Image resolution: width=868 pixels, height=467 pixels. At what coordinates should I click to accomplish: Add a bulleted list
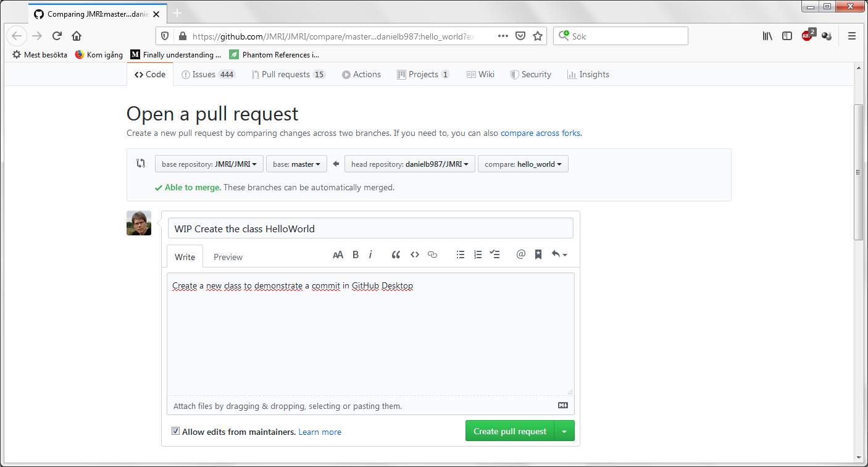click(x=461, y=255)
